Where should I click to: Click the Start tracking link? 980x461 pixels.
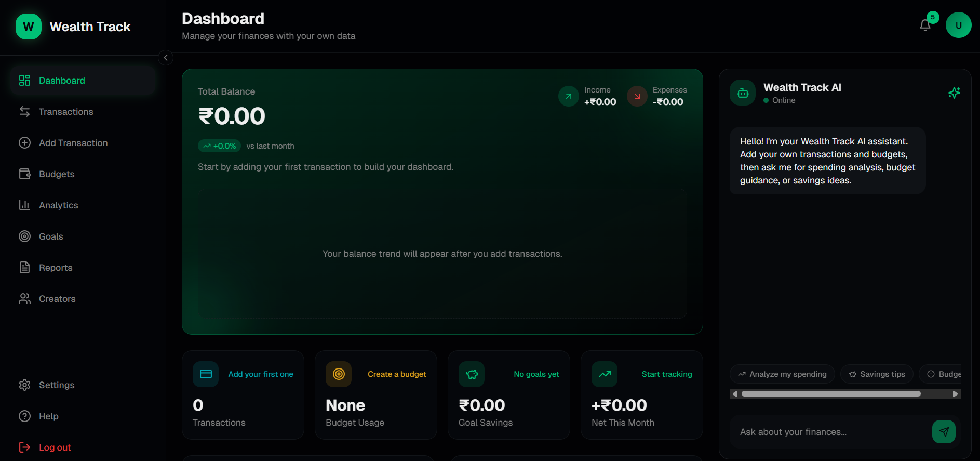[x=667, y=374]
